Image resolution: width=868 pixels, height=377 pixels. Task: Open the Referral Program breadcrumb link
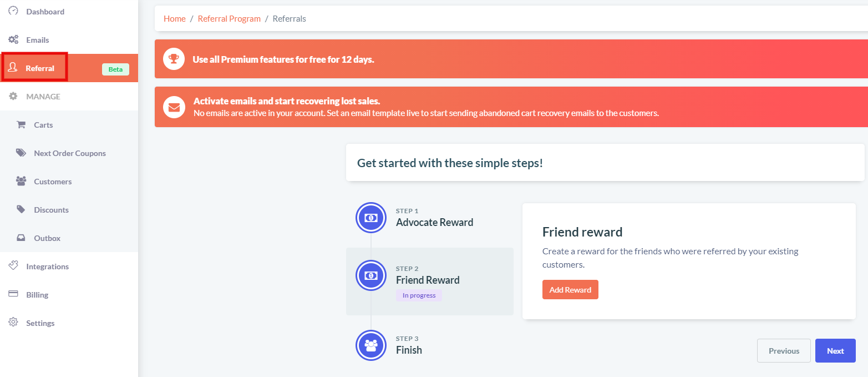tap(229, 18)
